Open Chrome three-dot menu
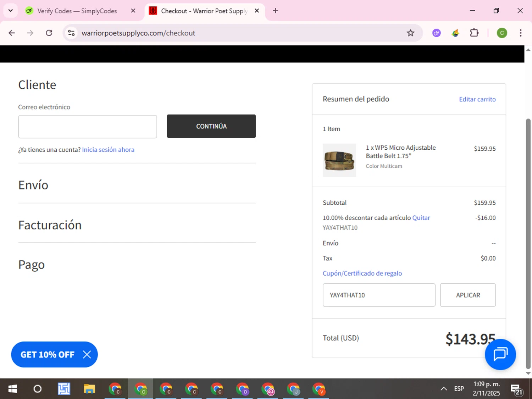 click(x=521, y=33)
